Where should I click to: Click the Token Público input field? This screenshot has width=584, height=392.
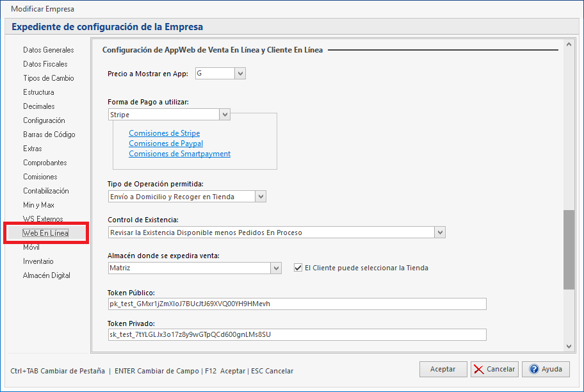[297, 304]
